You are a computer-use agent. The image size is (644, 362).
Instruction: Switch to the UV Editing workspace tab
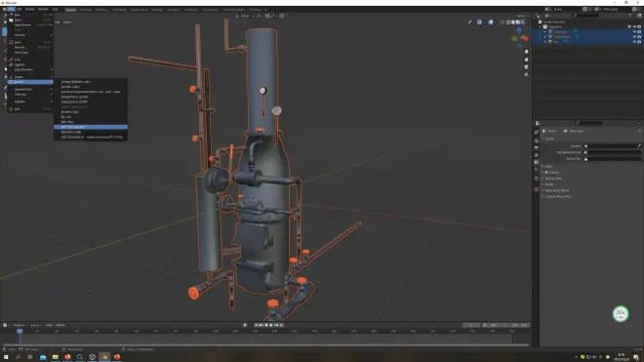(x=119, y=10)
